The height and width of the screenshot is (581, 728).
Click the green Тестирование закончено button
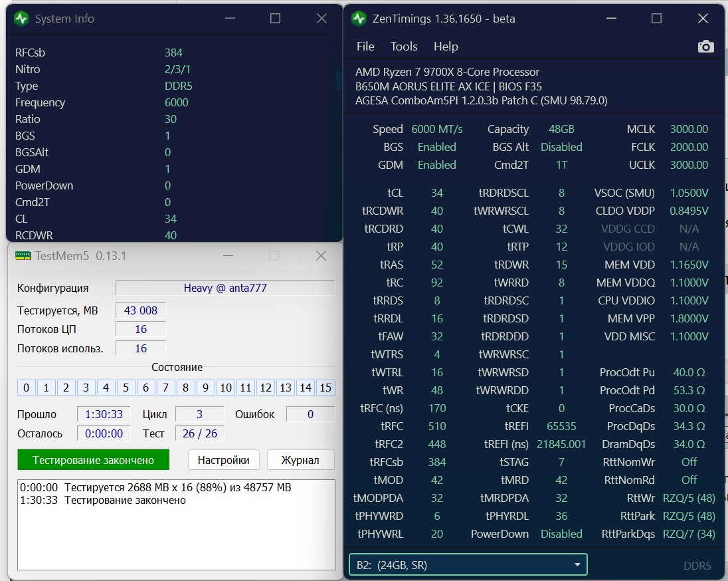pos(93,460)
